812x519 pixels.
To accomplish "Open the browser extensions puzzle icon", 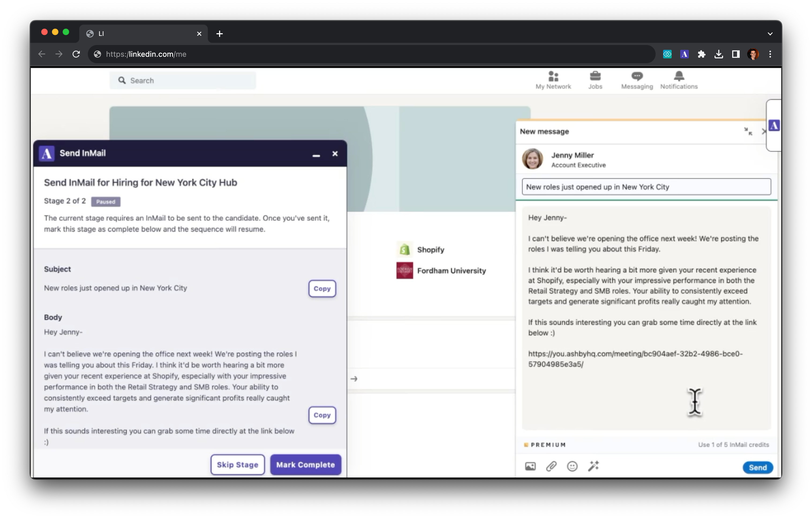I will (701, 54).
